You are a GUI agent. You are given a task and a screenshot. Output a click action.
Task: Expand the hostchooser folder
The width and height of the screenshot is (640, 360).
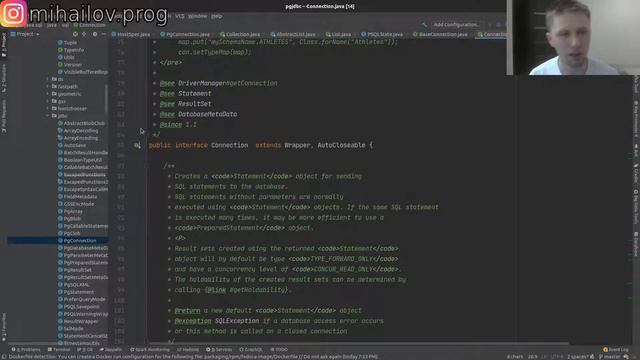pyautogui.click(x=48, y=109)
